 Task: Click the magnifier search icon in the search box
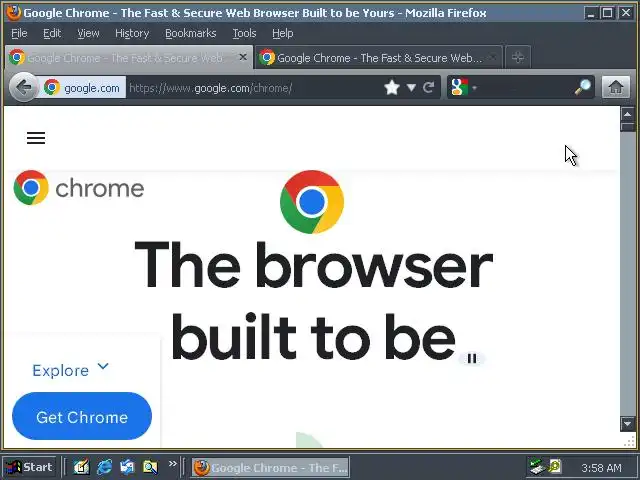[582, 87]
